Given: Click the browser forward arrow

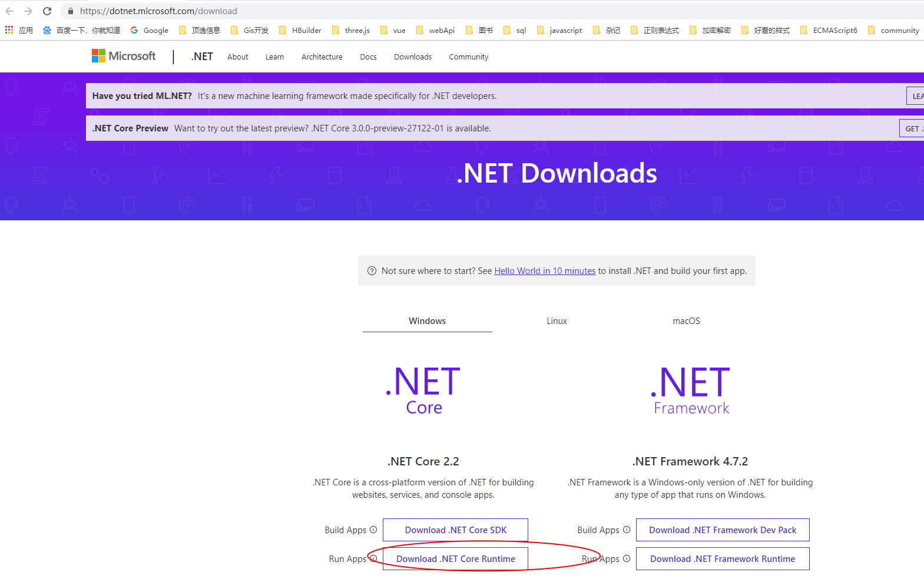Looking at the screenshot, I should 28,11.
